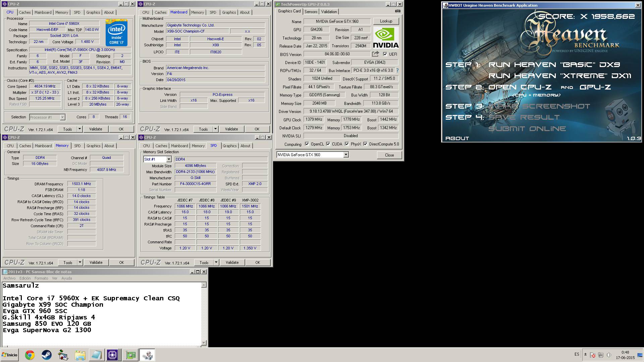The height and width of the screenshot is (362, 644).
Task: Open Windows Explorer folder icon in taskbar
Action: [x=80, y=355]
